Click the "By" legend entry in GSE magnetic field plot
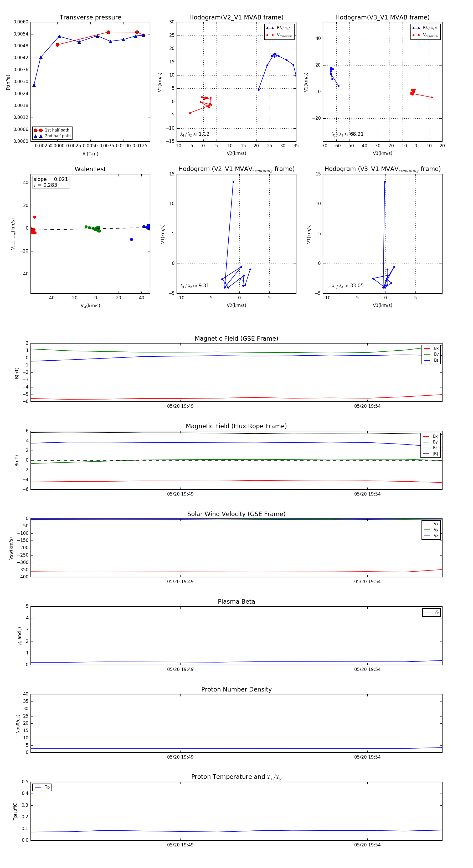 [x=431, y=355]
